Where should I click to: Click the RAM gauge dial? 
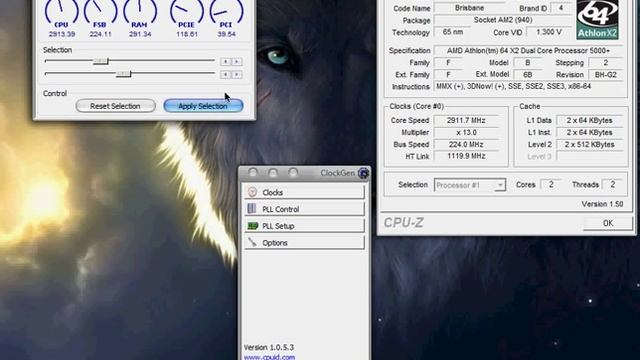point(140,12)
